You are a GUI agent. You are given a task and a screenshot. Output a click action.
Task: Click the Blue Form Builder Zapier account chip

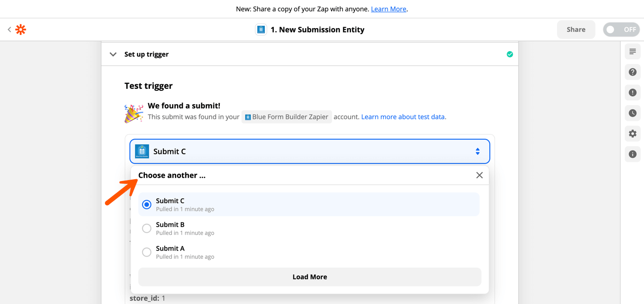pyautogui.click(x=287, y=117)
